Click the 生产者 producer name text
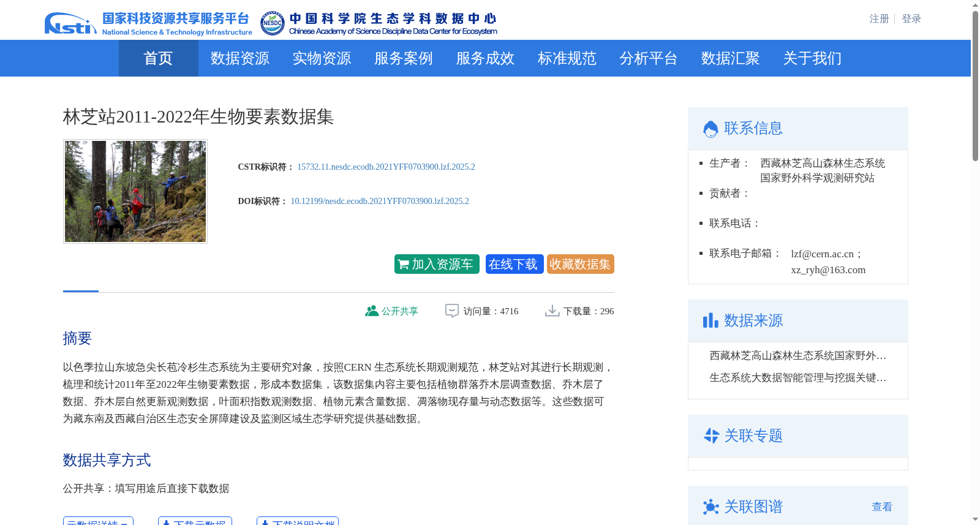This screenshot has width=980, height=525. pos(823,171)
